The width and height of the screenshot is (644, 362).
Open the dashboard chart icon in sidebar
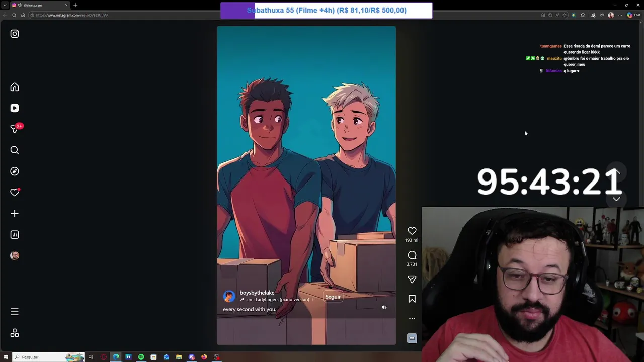pos(15,235)
